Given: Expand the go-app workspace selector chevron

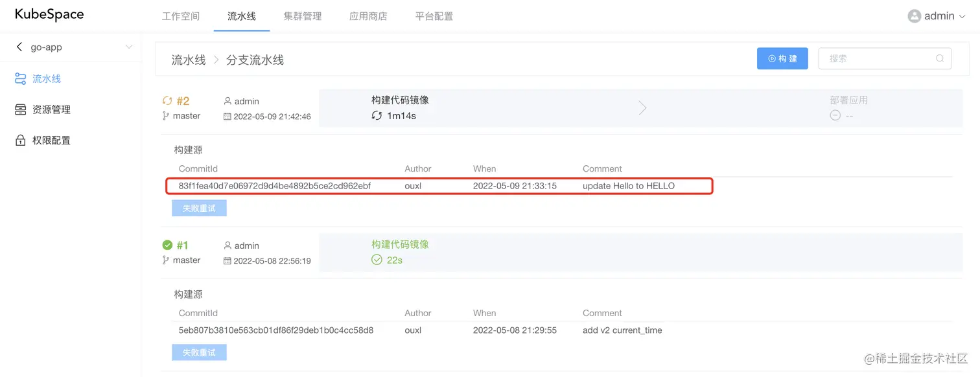Looking at the screenshot, I should click(128, 47).
